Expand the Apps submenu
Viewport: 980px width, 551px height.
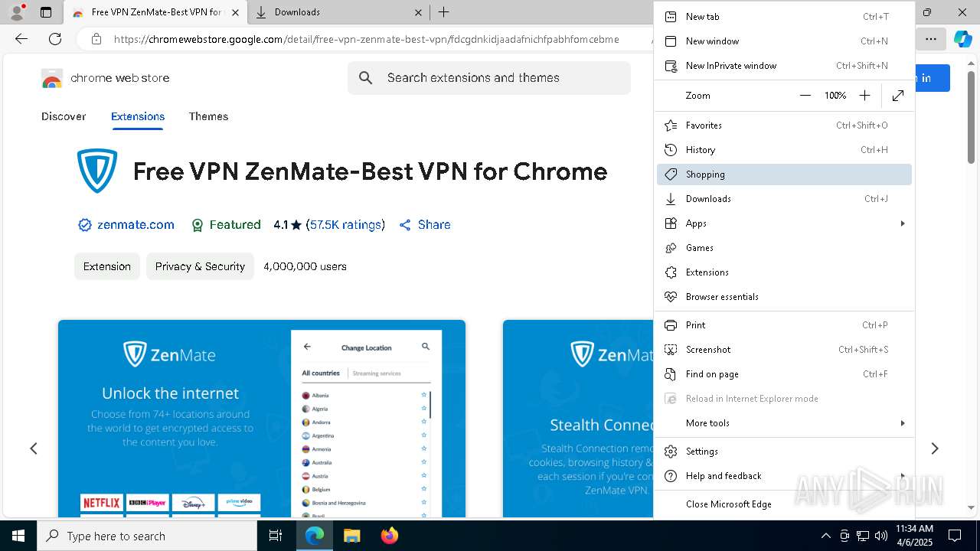coord(784,223)
